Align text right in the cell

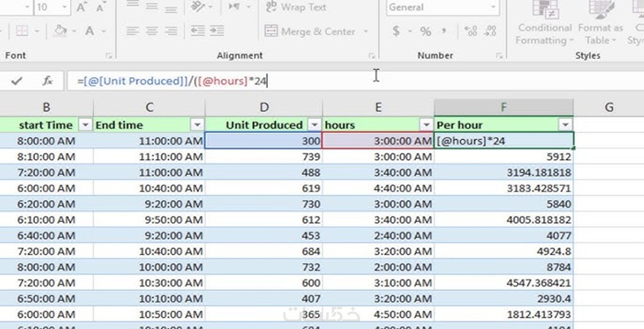(171, 31)
